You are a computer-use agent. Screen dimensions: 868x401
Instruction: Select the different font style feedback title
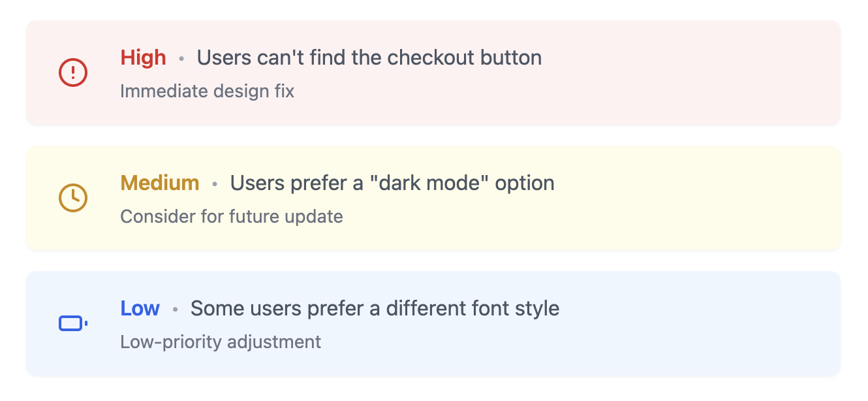375,309
